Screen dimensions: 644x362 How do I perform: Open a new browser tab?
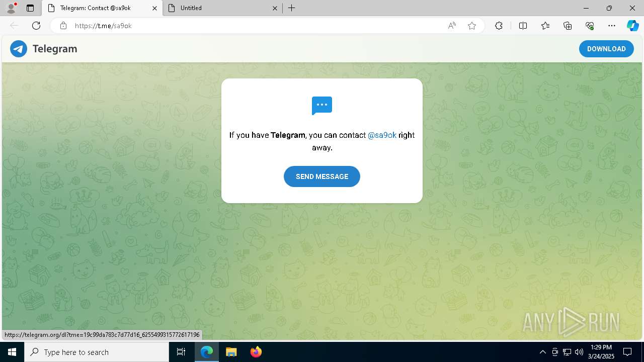click(x=292, y=8)
